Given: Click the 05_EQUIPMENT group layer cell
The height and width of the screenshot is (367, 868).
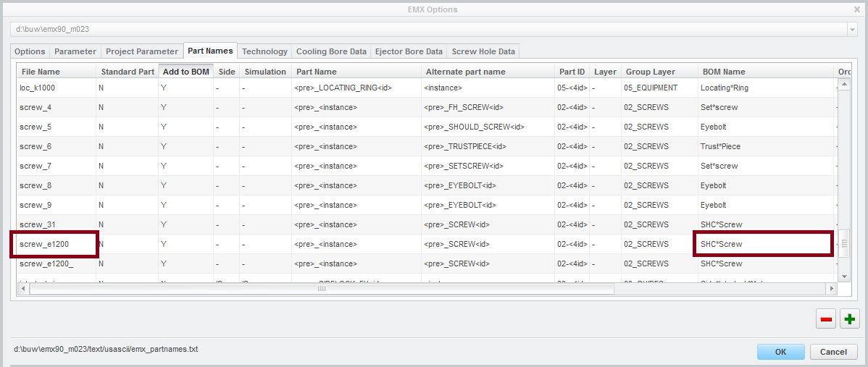Looking at the screenshot, I should (x=659, y=88).
